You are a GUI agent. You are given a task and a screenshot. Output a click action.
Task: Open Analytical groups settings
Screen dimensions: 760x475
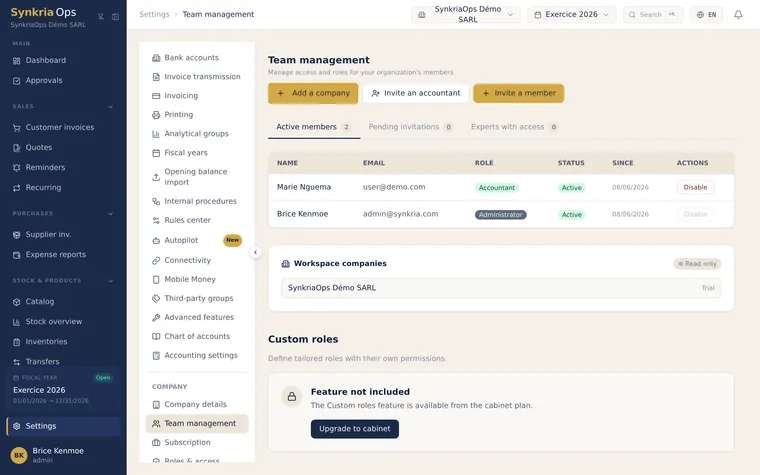tap(197, 134)
